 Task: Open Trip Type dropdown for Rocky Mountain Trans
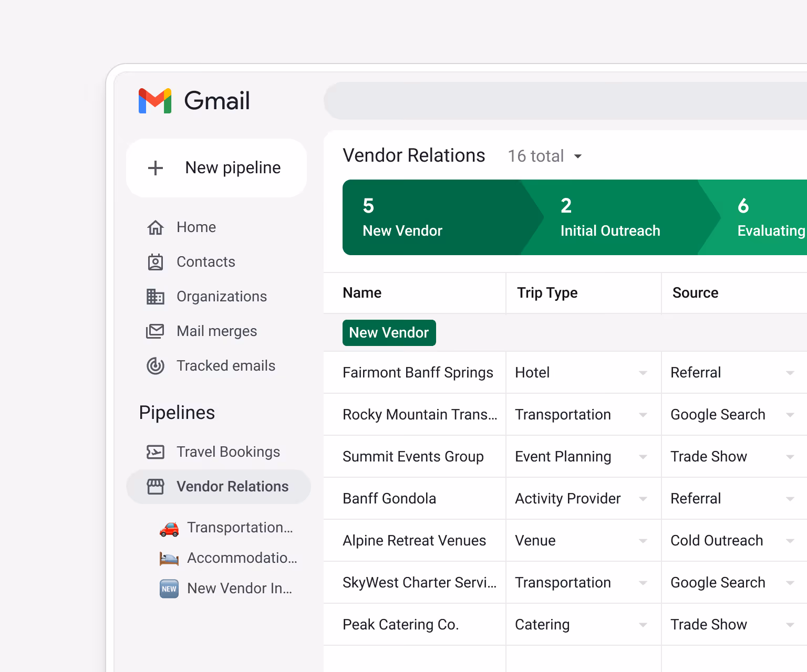point(643,415)
